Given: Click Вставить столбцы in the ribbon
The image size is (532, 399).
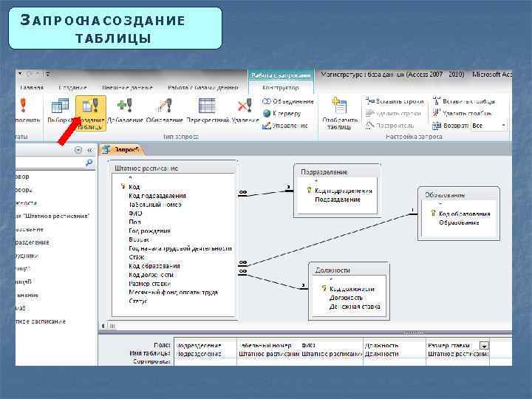Looking at the screenshot, I should 464,101.
